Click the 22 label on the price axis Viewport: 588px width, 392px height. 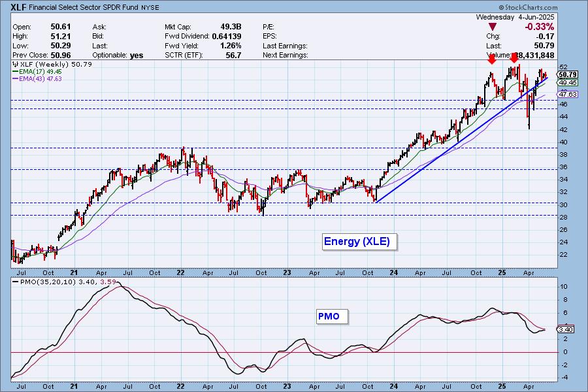pyautogui.click(x=563, y=255)
